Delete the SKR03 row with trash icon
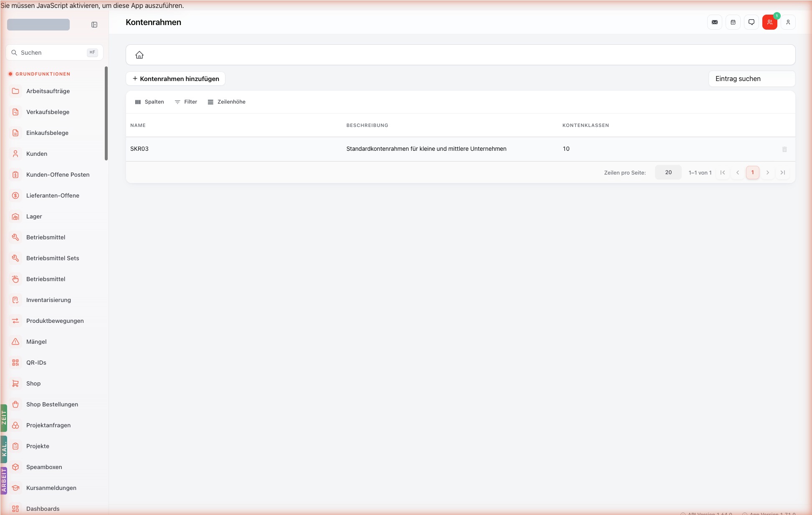812x515 pixels. [x=784, y=149]
